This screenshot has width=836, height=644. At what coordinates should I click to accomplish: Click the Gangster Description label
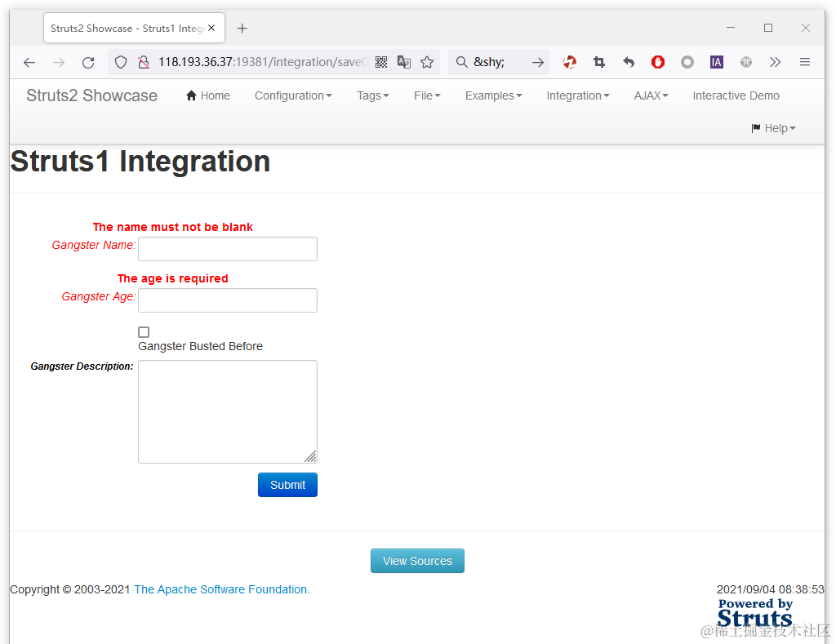click(82, 366)
